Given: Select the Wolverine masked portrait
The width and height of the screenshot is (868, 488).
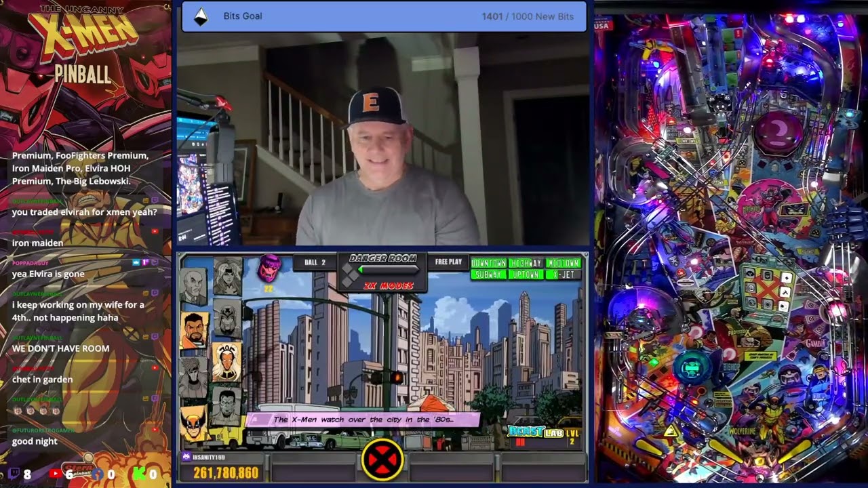Looking at the screenshot, I should click(193, 424).
